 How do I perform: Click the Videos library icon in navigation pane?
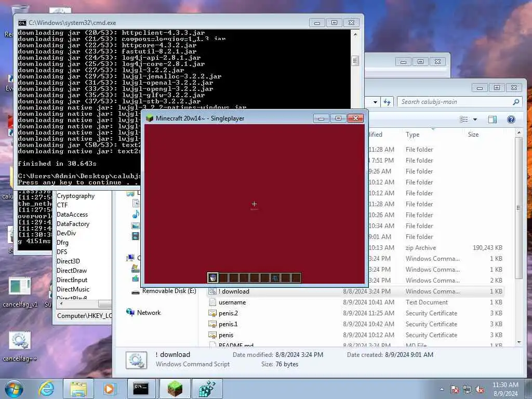[136, 236]
